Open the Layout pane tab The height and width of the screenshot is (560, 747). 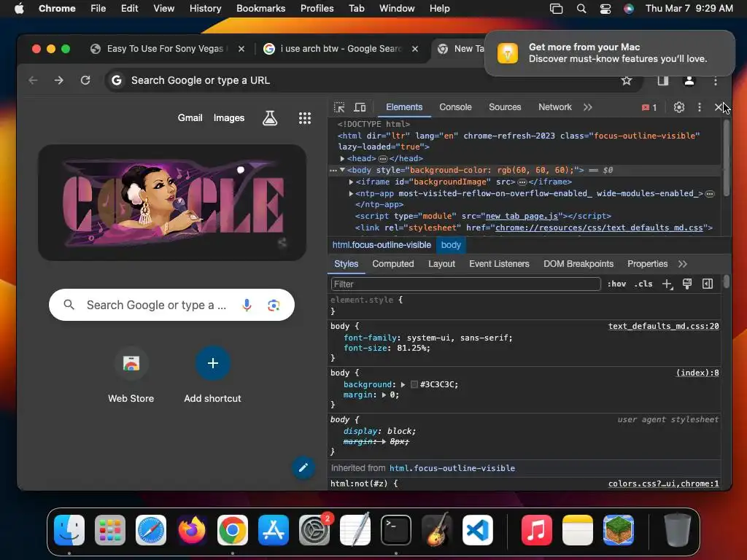[x=441, y=264]
